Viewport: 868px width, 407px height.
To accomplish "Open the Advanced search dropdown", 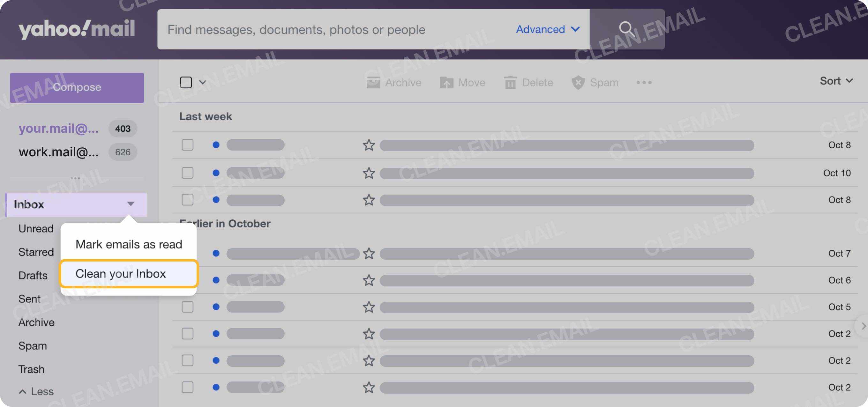I will pos(547,29).
